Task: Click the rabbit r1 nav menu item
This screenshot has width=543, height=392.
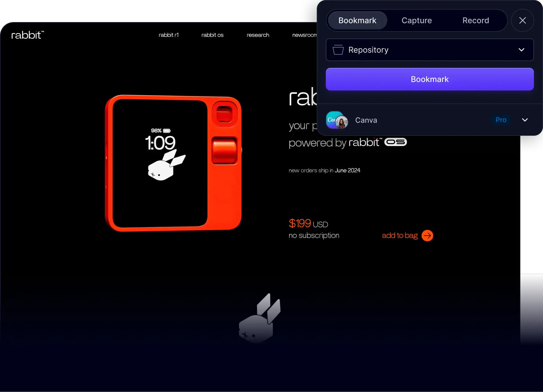Action: point(168,35)
